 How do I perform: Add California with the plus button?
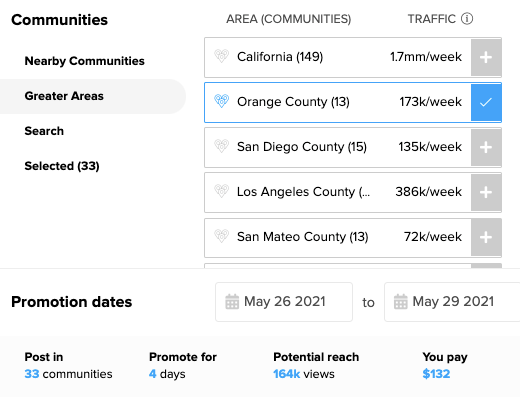coord(486,57)
